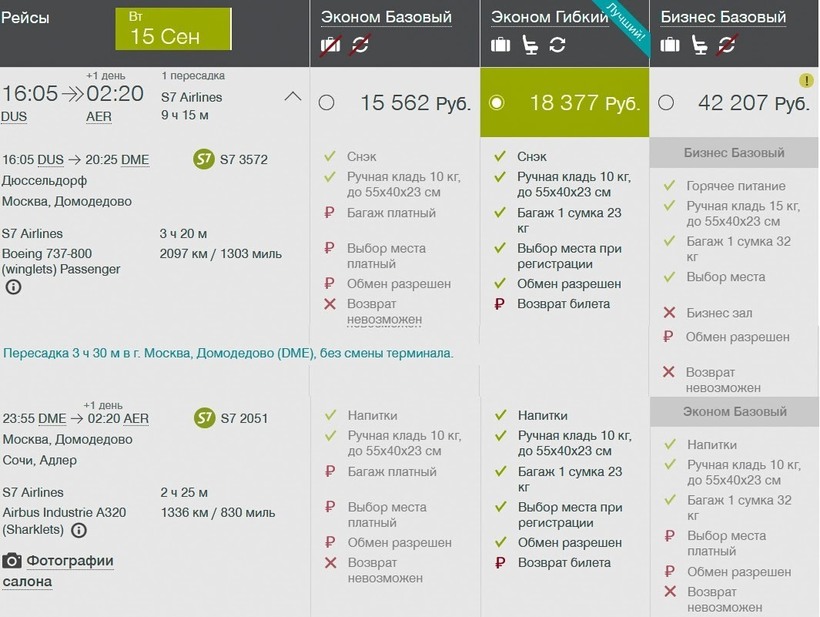Screen dimensions: 820x617
Task: Click Багаж 1 сумка 32 кг under Бизнес Базовый section
Action: [738, 249]
